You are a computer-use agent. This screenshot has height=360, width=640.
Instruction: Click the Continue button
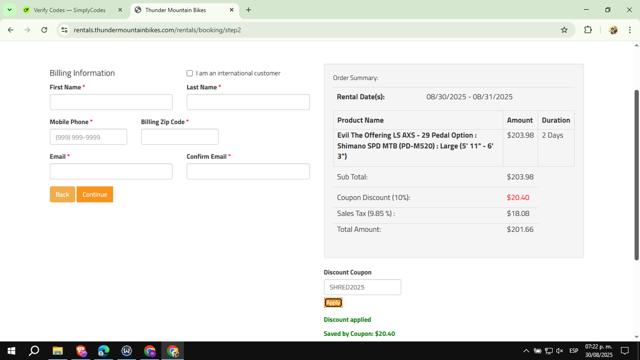(95, 194)
